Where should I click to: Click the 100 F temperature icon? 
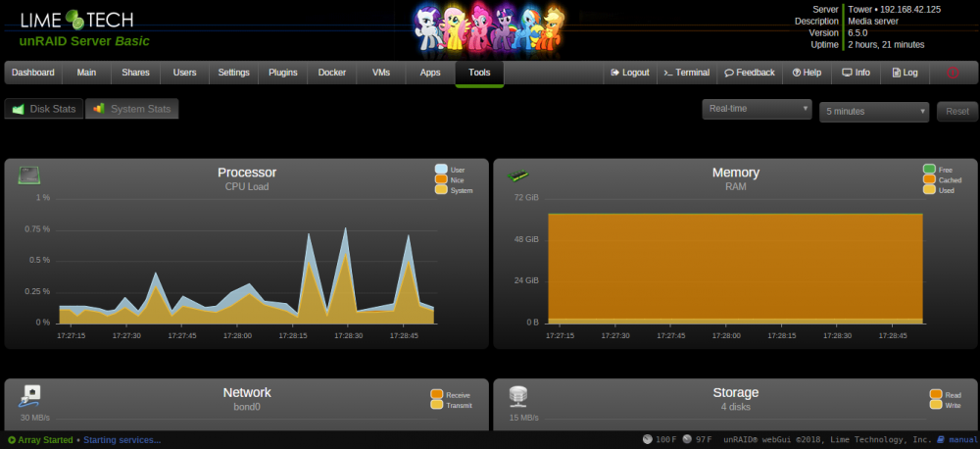[x=648, y=439]
